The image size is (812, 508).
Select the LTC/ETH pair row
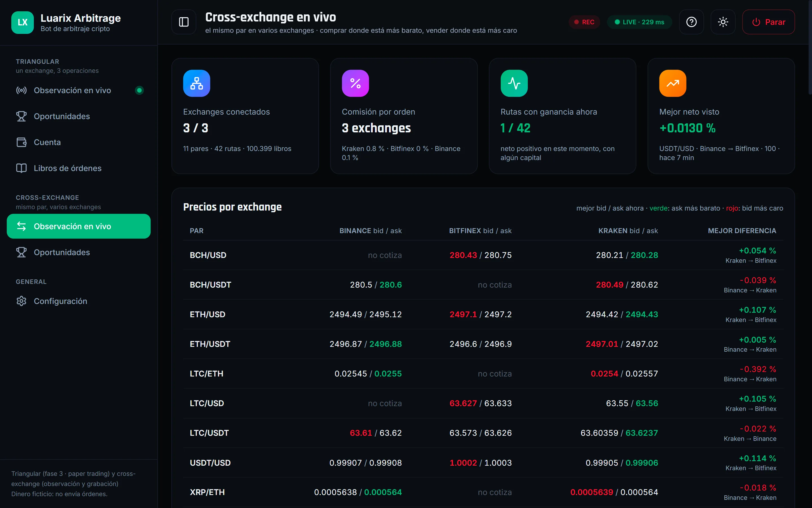pos(483,374)
